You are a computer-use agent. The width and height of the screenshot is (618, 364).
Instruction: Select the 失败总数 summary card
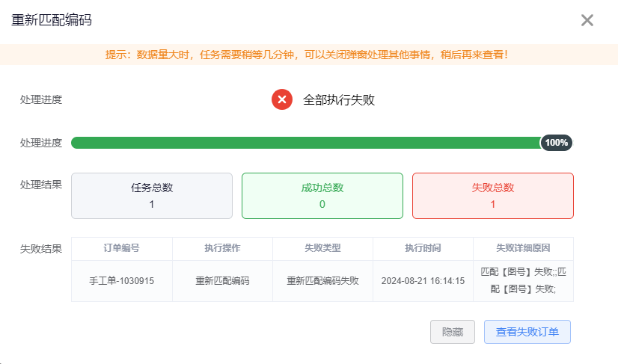point(493,196)
